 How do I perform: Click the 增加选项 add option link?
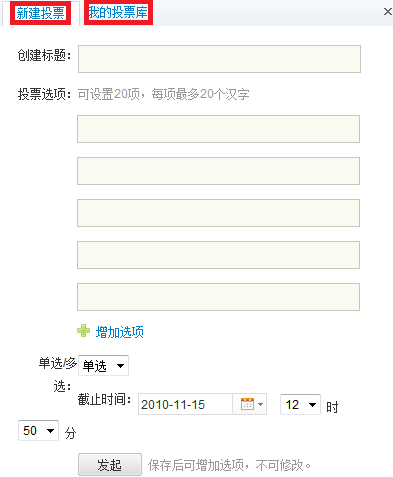(120, 332)
